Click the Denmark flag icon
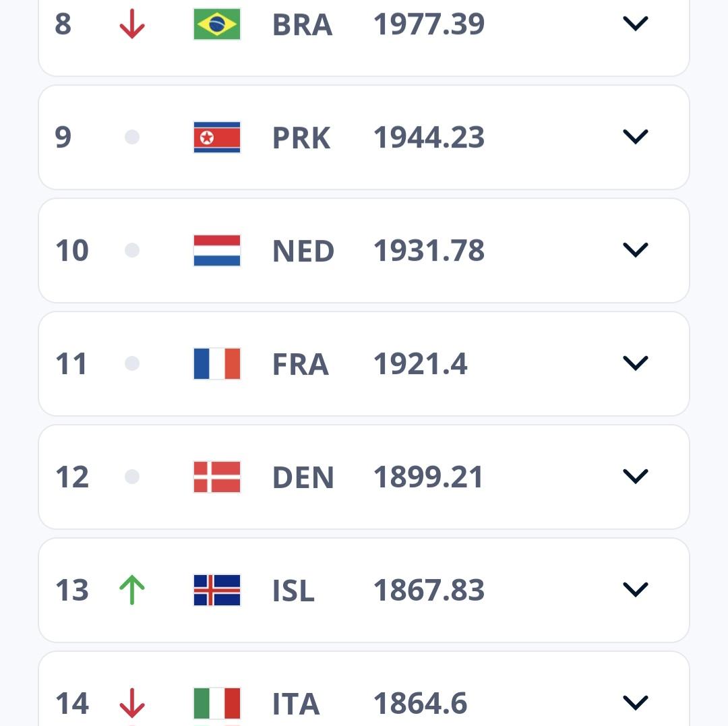728x726 pixels. [x=217, y=477]
